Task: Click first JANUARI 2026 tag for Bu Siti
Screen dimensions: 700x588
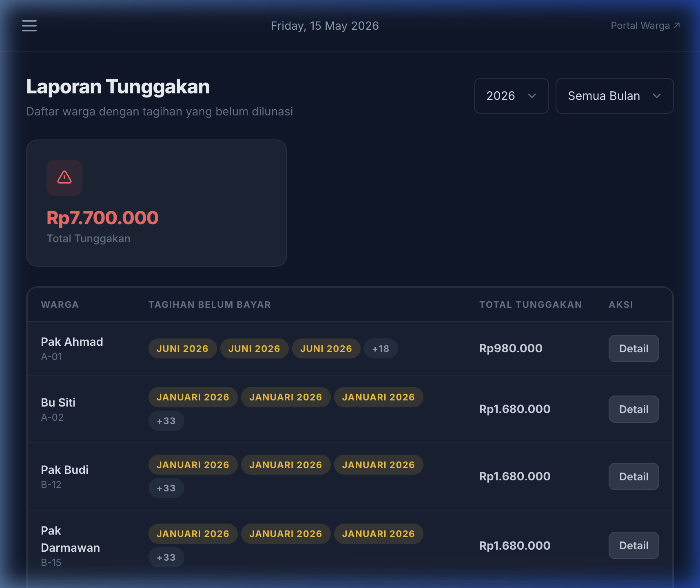Action: point(193,397)
